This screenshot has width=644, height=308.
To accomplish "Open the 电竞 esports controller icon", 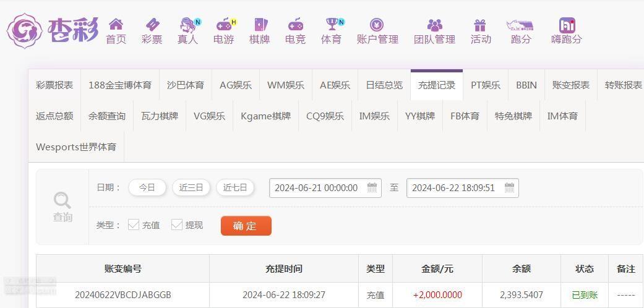I will pos(295,25).
